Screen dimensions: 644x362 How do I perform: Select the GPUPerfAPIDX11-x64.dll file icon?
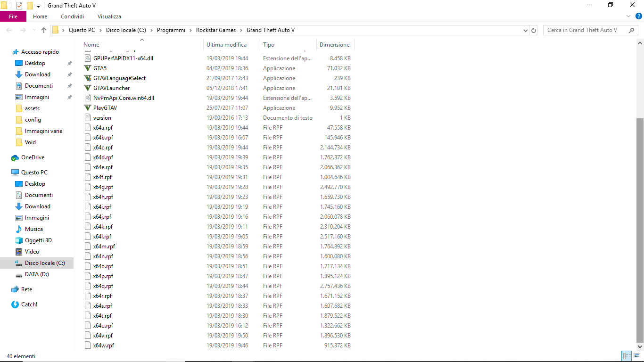pos(87,58)
